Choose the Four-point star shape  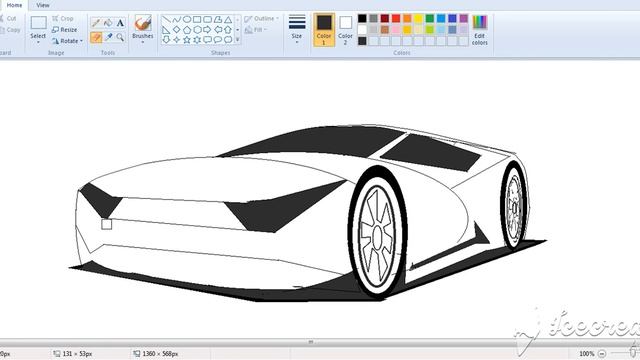tap(176, 40)
